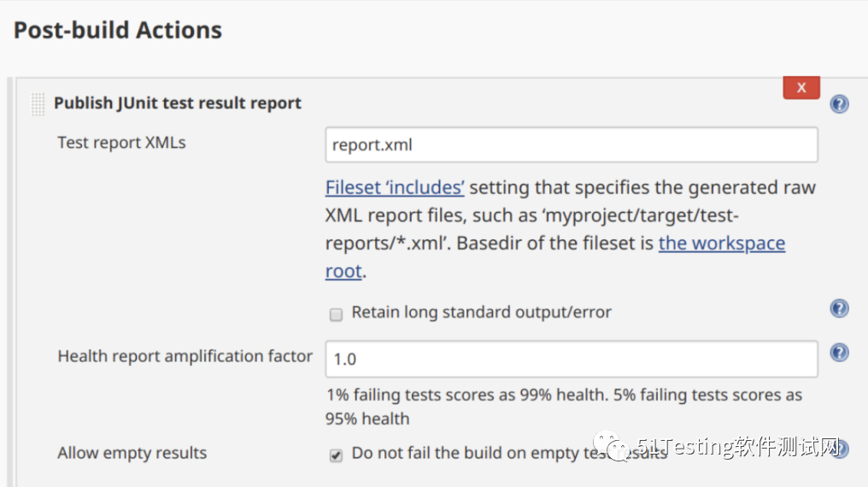The image size is (868, 487).
Task: Open the Fileset 'includes' link
Action: click(395, 188)
